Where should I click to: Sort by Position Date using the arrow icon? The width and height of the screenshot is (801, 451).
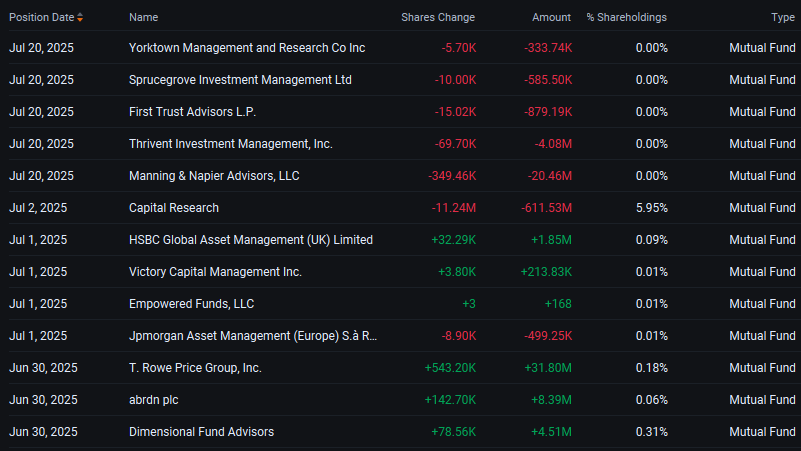click(x=80, y=17)
